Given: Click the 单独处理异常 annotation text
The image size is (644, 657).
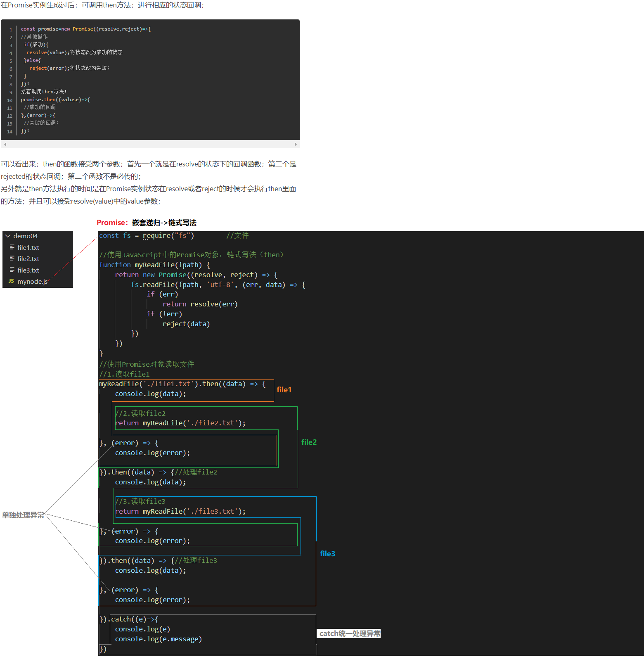Looking at the screenshot, I should (x=23, y=515).
